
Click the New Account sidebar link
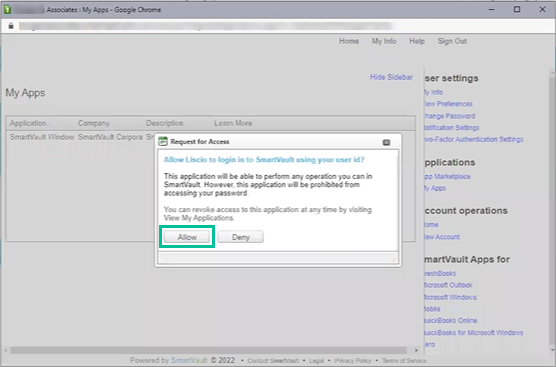(442, 237)
